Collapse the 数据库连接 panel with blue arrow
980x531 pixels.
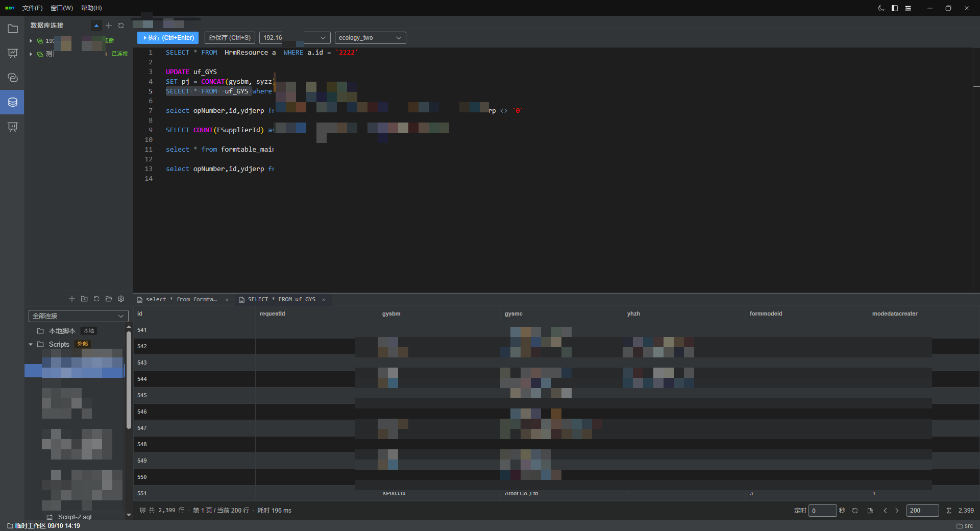point(96,26)
